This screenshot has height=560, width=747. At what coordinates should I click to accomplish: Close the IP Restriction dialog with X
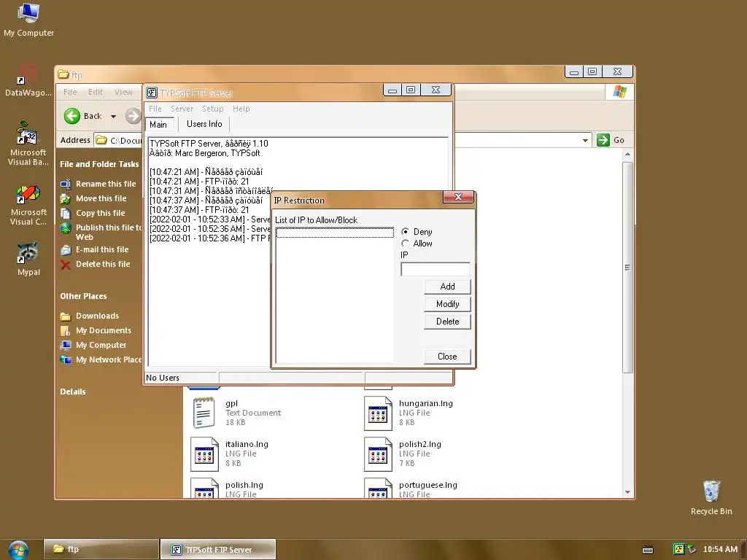click(x=458, y=197)
